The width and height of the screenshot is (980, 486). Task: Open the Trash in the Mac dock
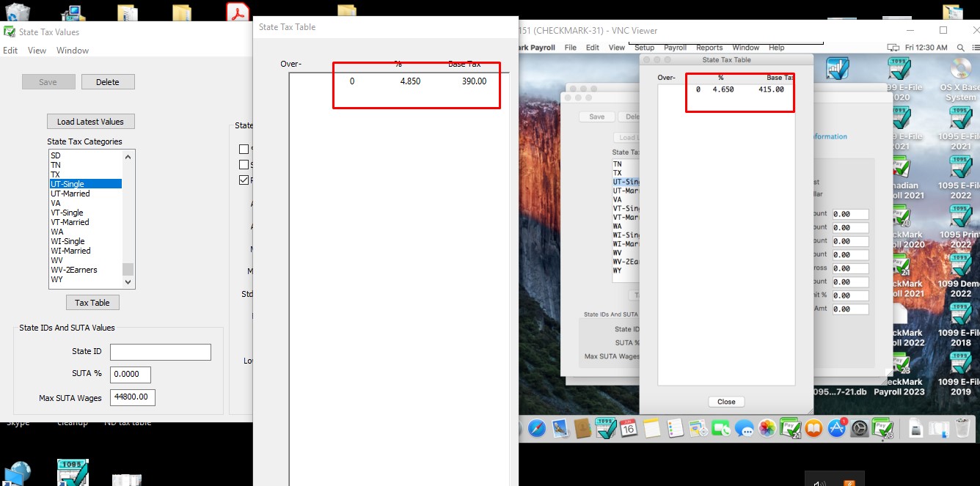pos(962,428)
